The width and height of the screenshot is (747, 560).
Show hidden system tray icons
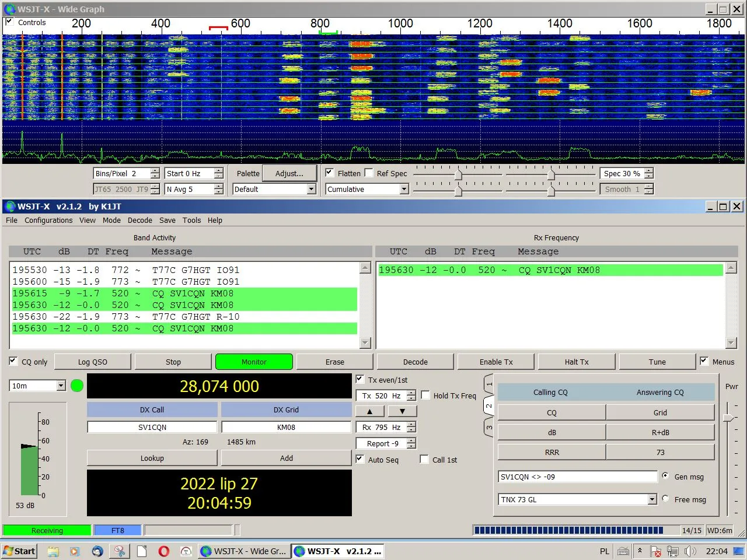[640, 551]
